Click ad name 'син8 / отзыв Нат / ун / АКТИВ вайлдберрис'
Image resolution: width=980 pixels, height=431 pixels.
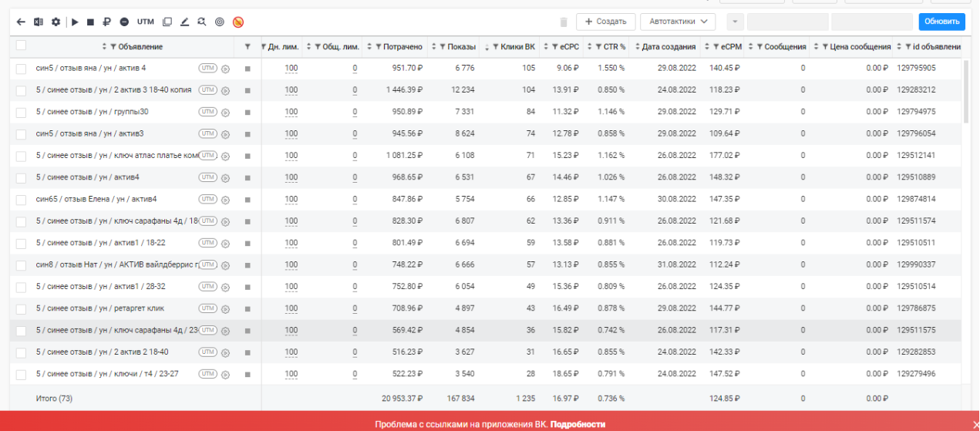[x=117, y=265]
